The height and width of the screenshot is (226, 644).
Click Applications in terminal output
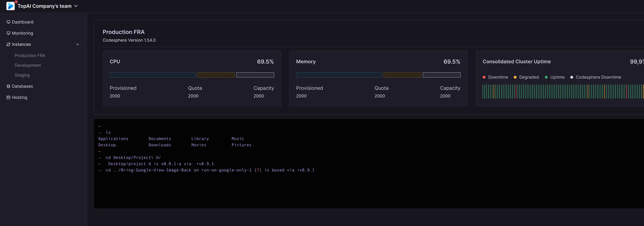tap(113, 139)
